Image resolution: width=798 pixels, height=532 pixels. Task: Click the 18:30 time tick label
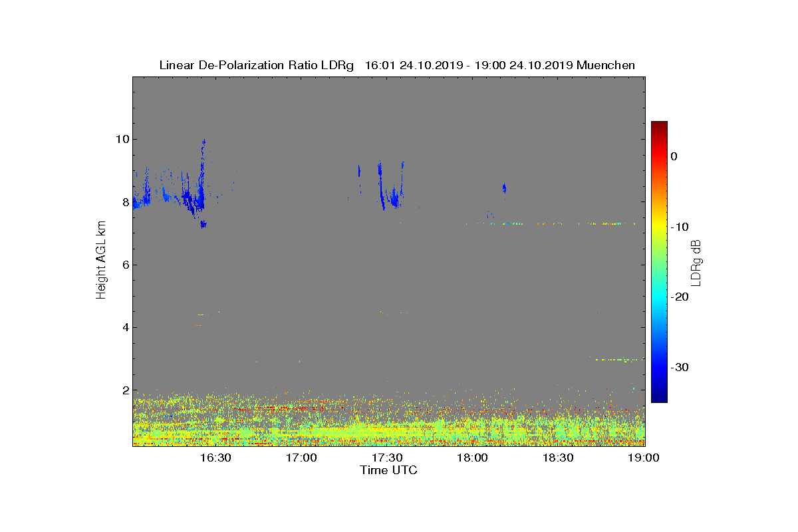click(559, 458)
